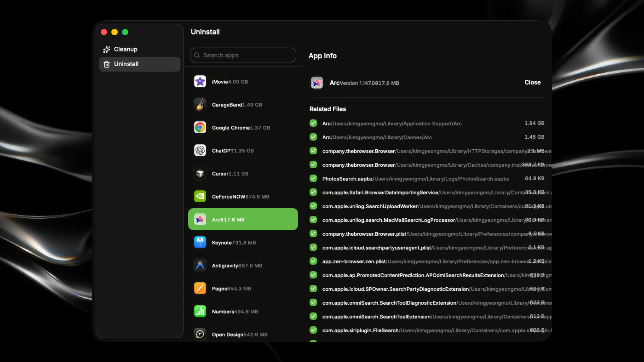Uncheck omniSearch.SearchToolExtension checkbox

point(313,316)
